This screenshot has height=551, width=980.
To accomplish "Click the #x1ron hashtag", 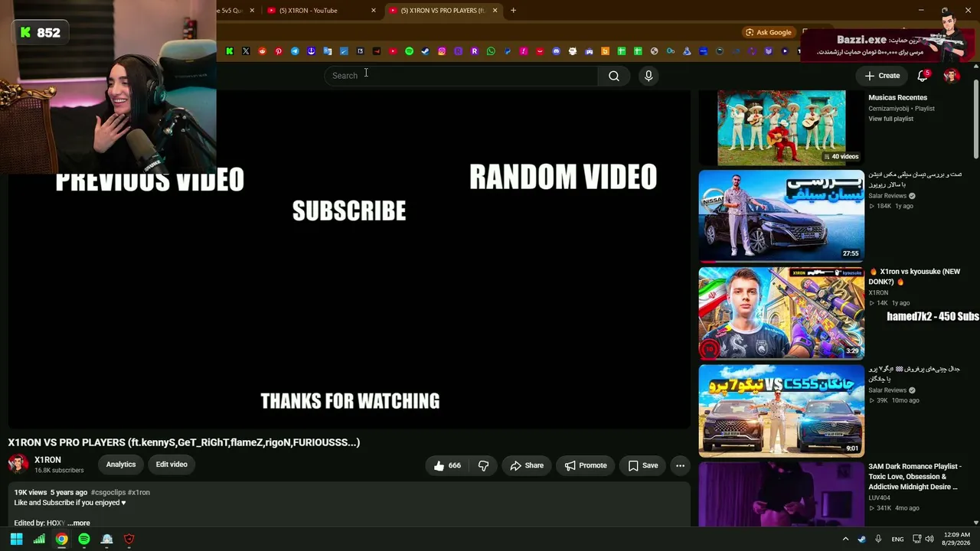I will 139,493.
